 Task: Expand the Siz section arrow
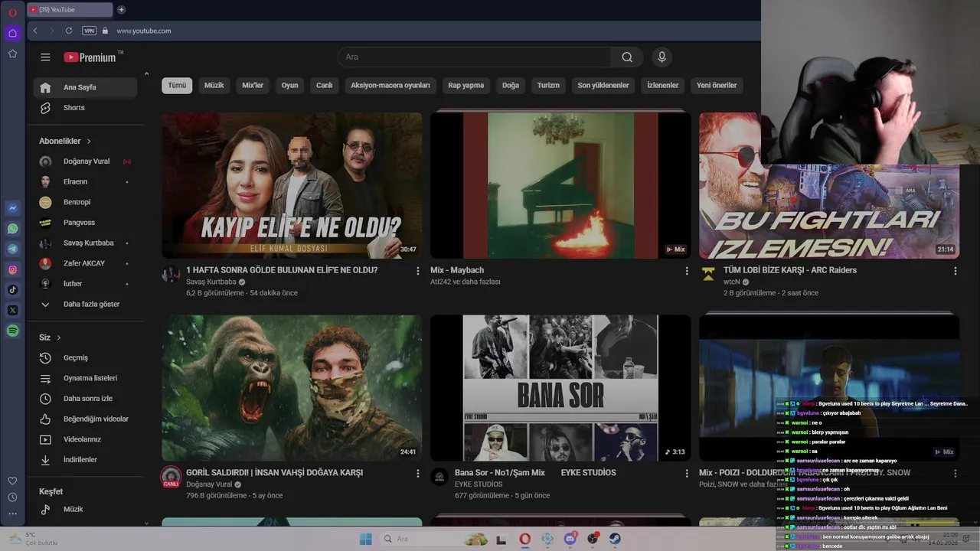[59, 337]
